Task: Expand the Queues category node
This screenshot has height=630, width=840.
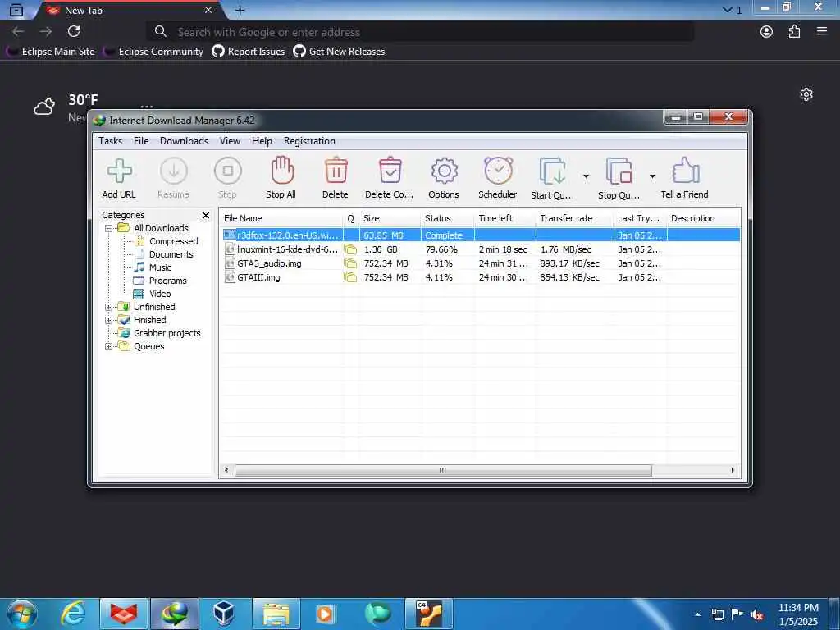Action: pyautogui.click(x=109, y=347)
